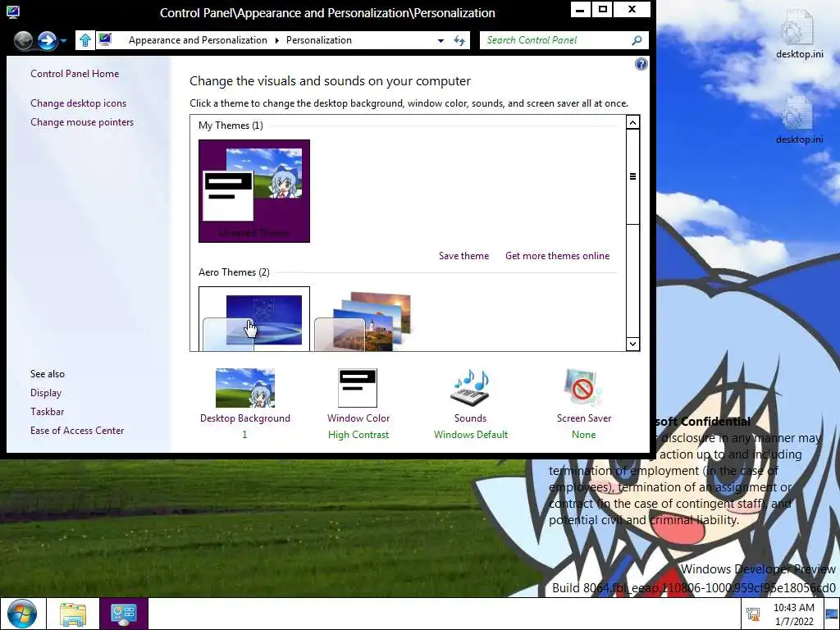
Task: Open File Explorer from the taskbar
Action: 73,614
